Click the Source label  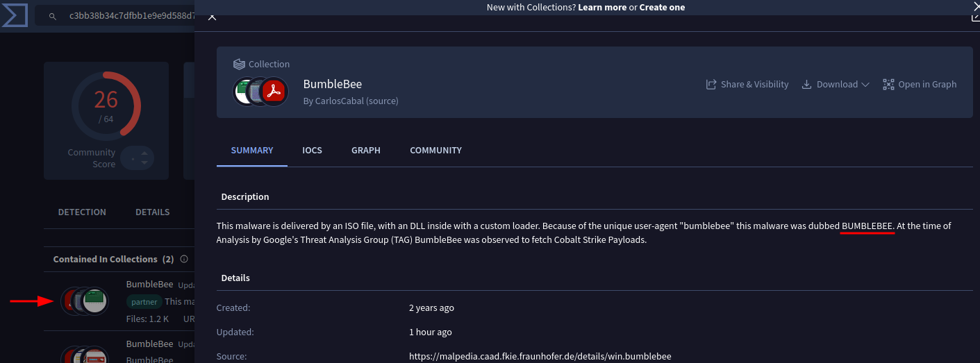tap(231, 356)
